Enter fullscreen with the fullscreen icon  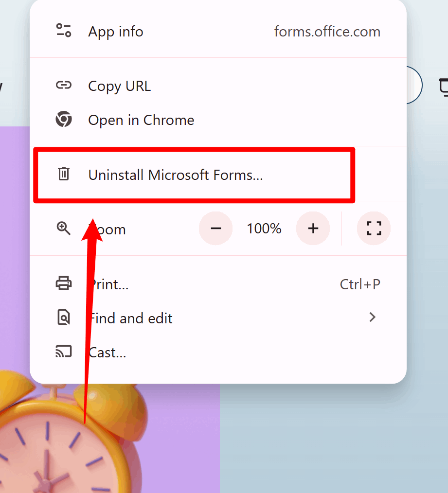(x=374, y=228)
